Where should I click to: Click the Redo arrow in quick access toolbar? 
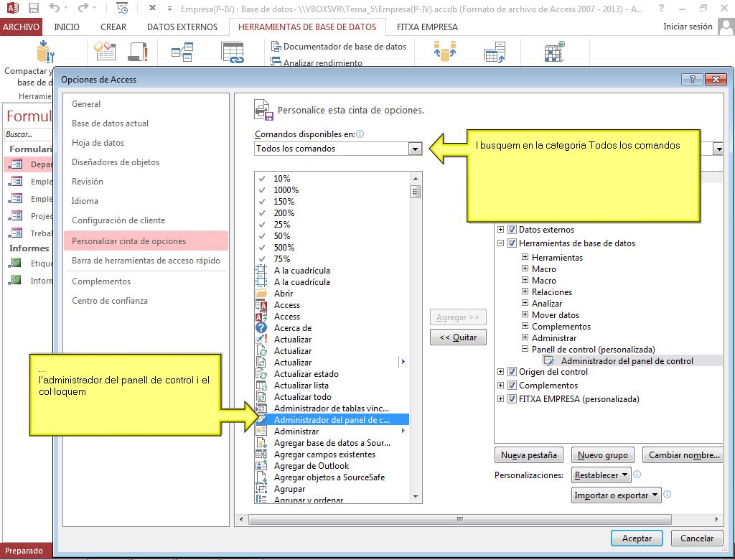[83, 7]
